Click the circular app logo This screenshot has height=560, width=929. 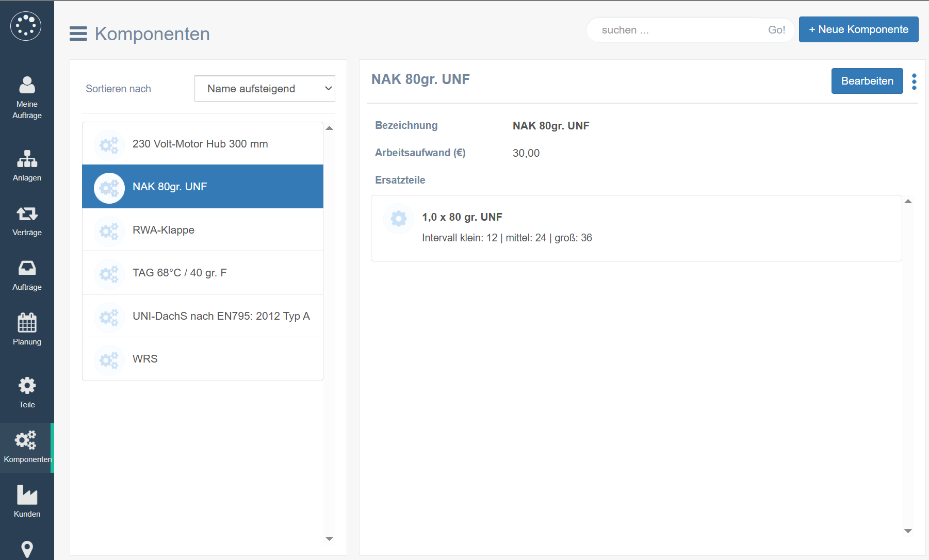click(x=26, y=26)
